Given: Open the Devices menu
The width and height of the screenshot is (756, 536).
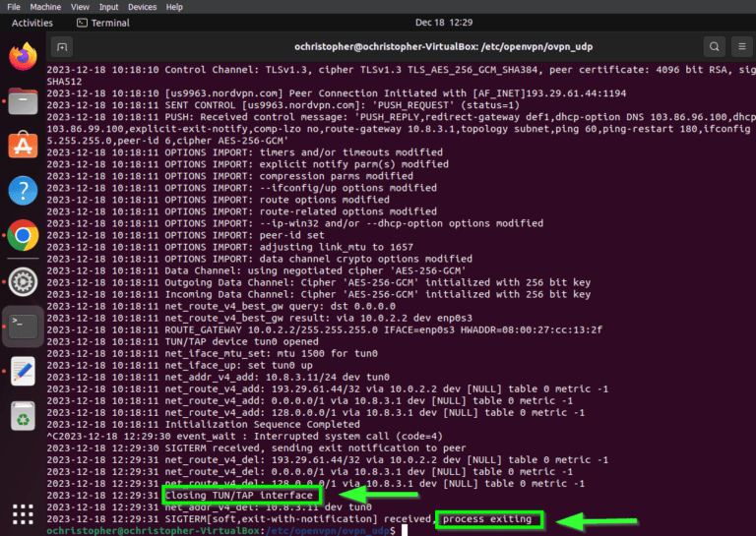Looking at the screenshot, I should 142,7.
